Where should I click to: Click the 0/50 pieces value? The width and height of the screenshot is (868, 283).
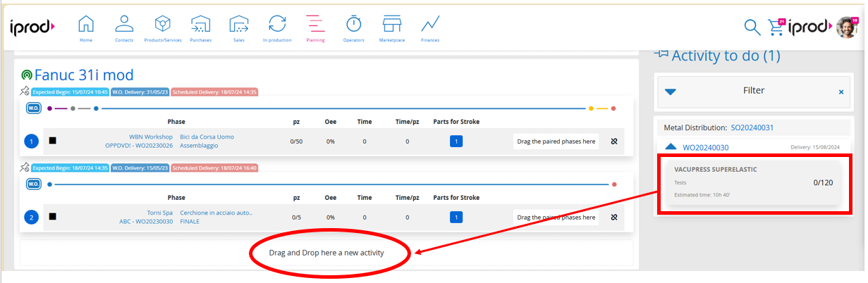296,141
